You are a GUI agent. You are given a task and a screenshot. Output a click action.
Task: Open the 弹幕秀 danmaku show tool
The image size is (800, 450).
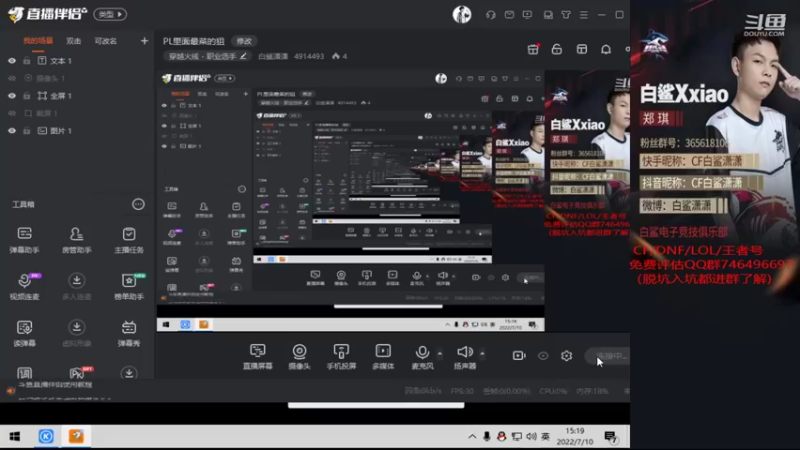pos(129,333)
